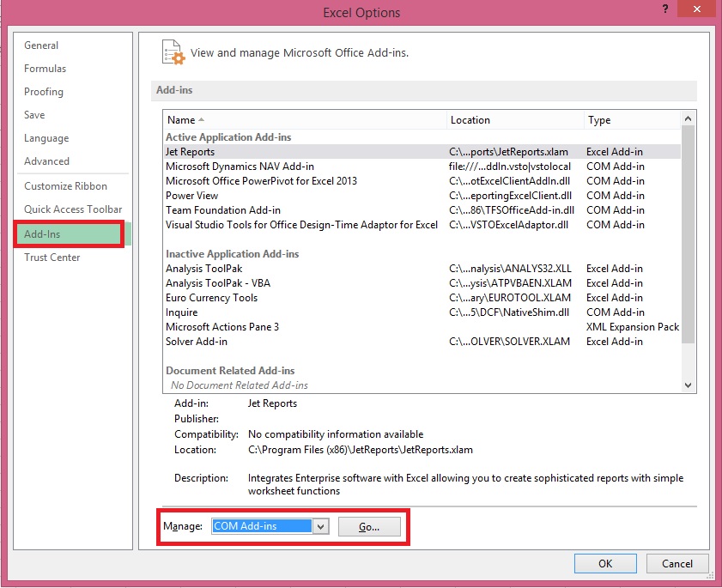
Task: Switch to the Trust Center page
Action: [52, 257]
